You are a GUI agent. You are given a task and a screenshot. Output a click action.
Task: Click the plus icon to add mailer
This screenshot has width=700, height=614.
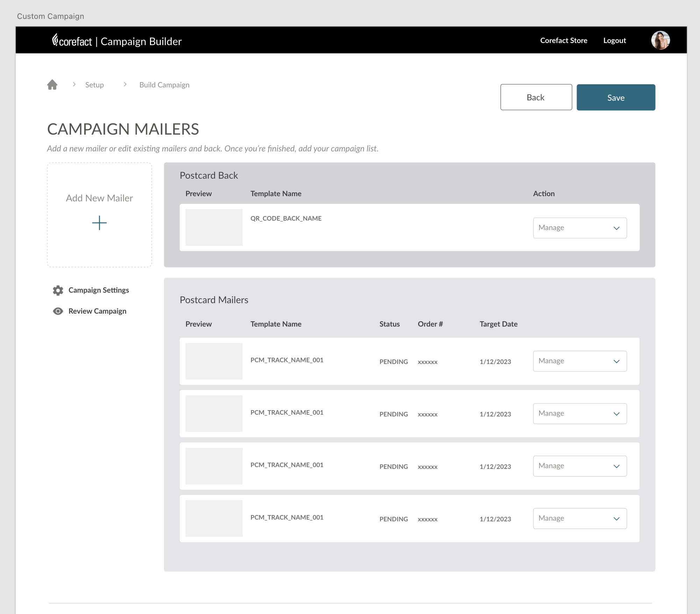pos(99,223)
